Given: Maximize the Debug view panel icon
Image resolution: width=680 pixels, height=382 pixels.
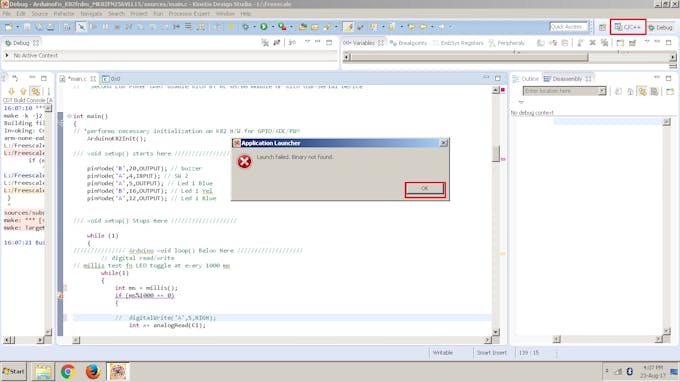Looking at the screenshot, I should point(329,42).
